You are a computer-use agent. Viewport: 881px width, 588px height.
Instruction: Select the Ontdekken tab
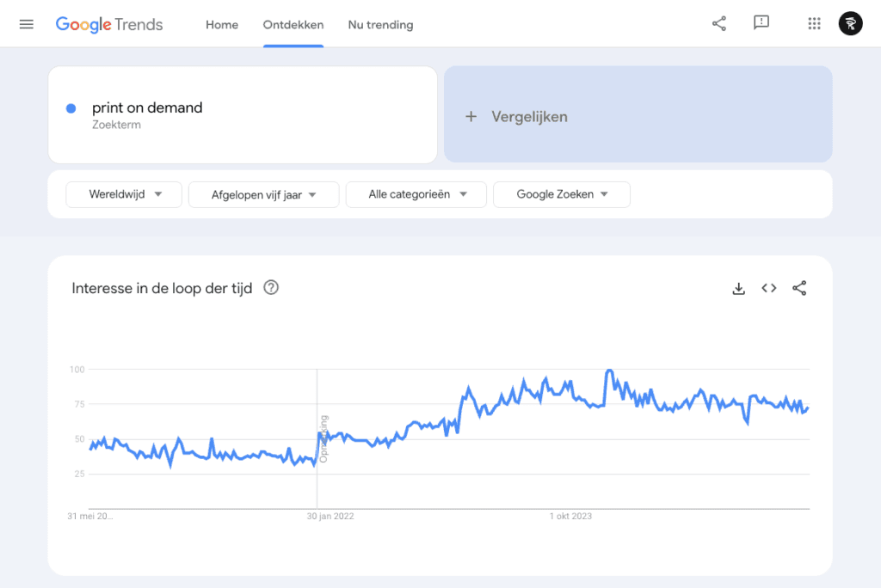[x=293, y=25]
